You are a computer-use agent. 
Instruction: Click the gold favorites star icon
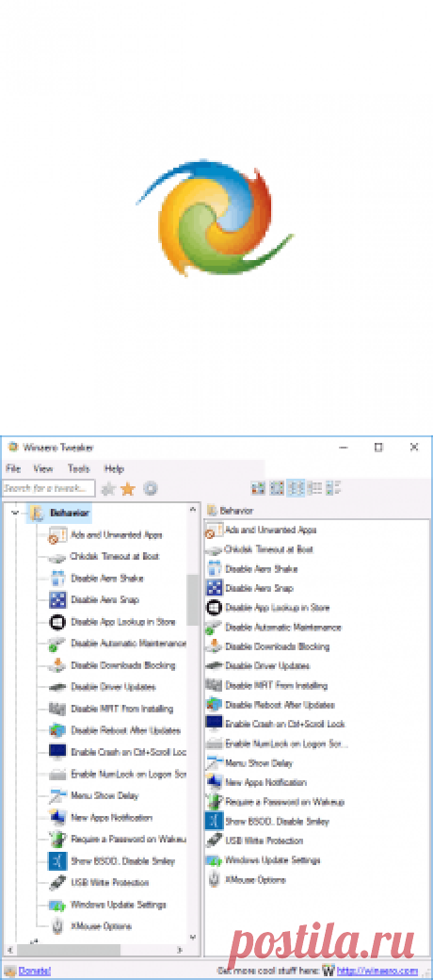[x=128, y=489]
